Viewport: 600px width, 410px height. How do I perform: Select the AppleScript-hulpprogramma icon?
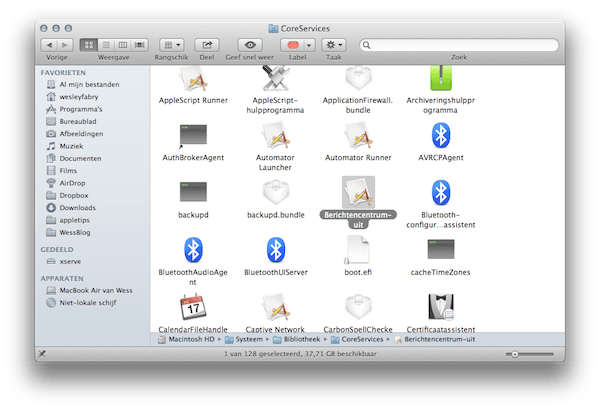pyautogui.click(x=276, y=78)
